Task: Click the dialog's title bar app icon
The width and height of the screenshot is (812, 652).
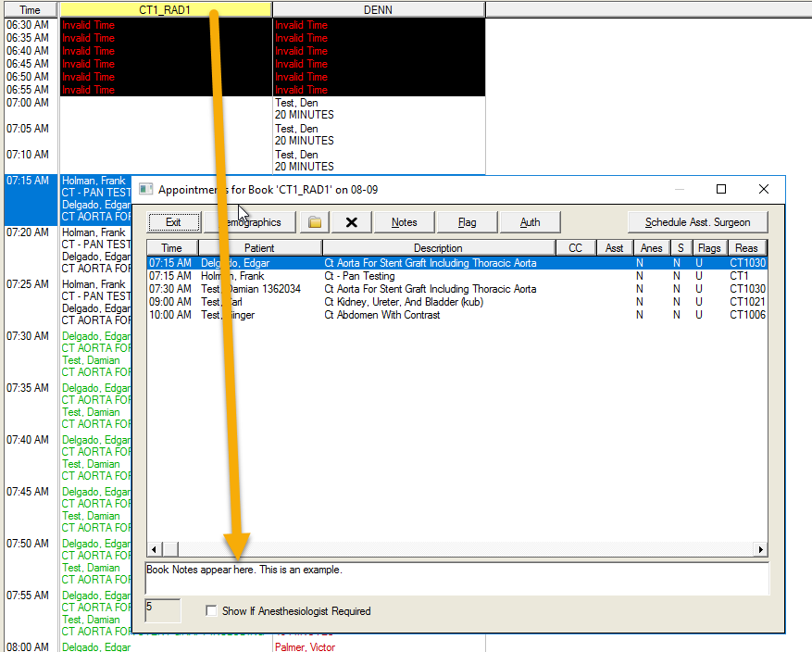Action: tap(145, 189)
